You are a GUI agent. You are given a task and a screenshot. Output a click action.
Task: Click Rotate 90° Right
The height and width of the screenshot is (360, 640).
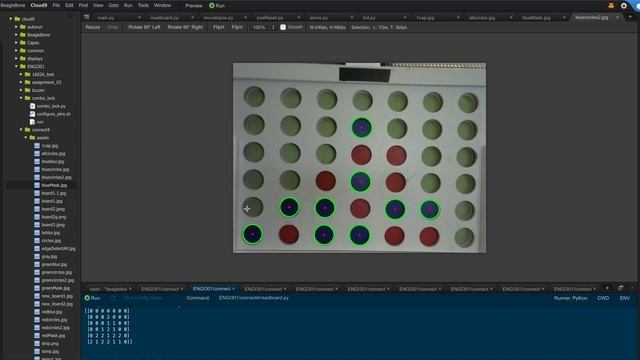[x=185, y=27]
